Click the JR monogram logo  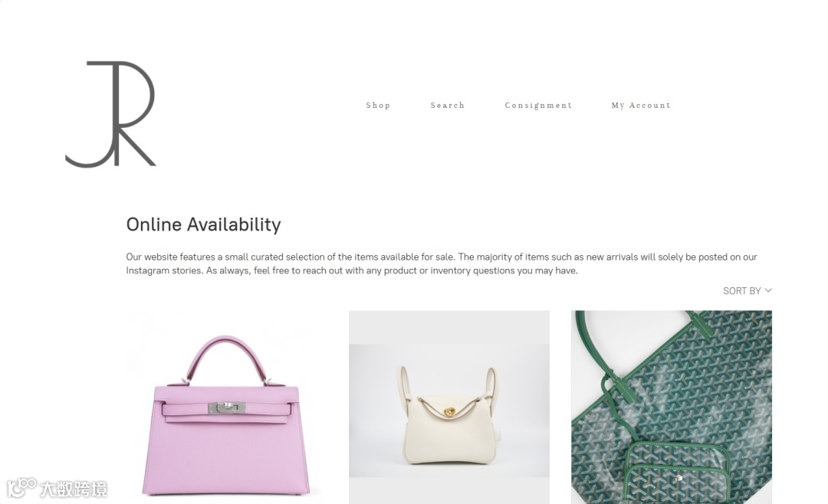[110, 114]
